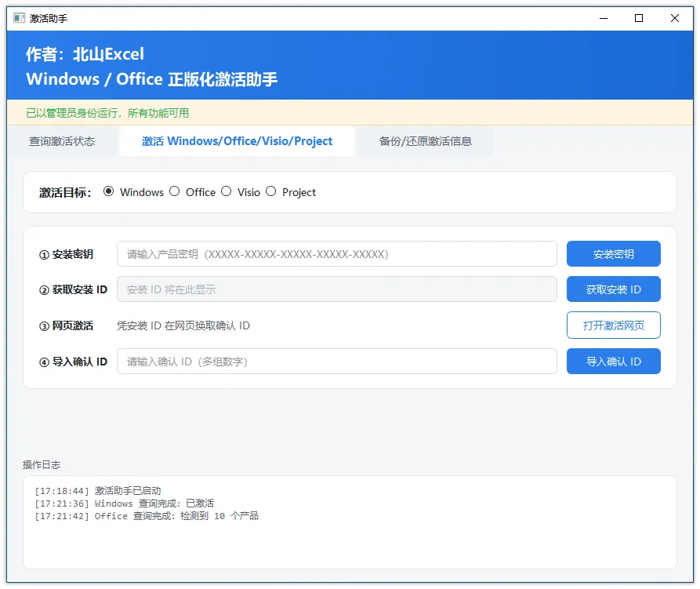700x589 pixels.
Task: Click the 激活助手 app icon in title bar
Action: click(19, 18)
